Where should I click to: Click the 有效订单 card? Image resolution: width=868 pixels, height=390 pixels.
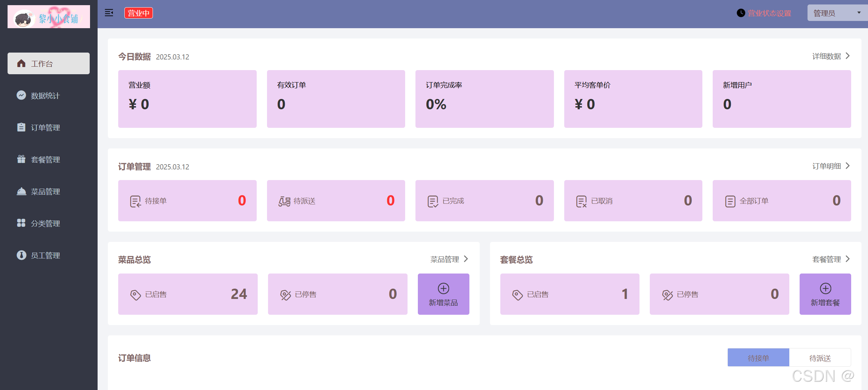click(336, 99)
